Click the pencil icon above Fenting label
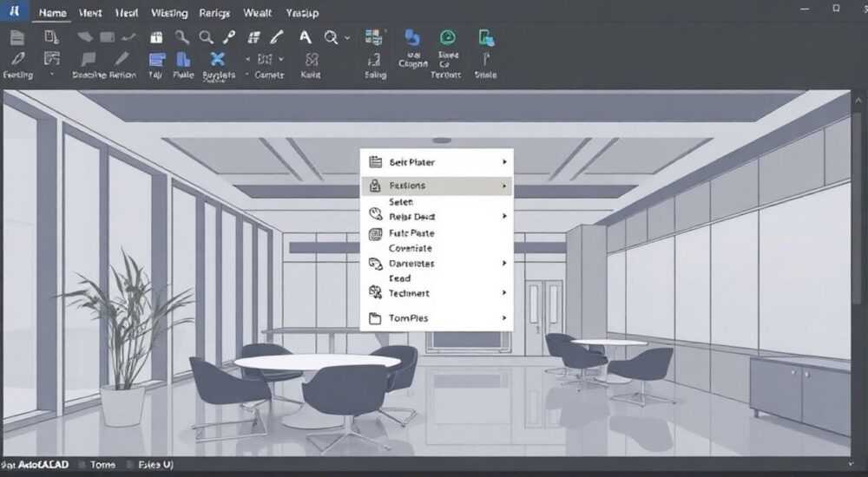This screenshot has width=868, height=477. [x=17, y=59]
